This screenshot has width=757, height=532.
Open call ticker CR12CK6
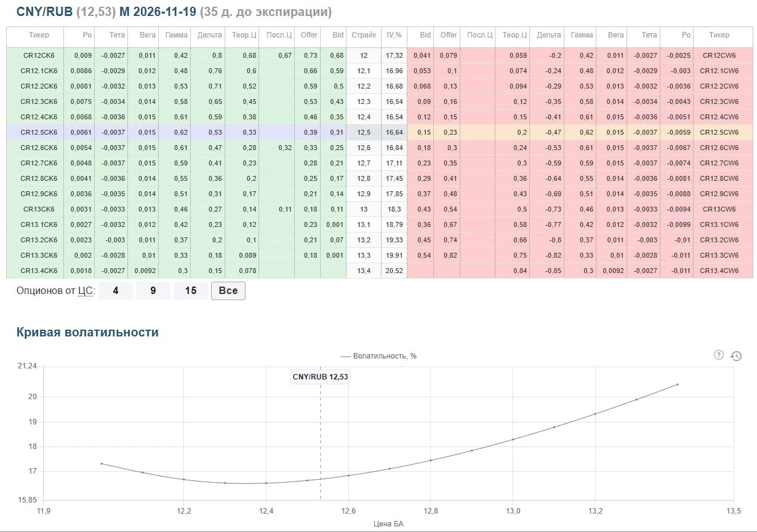point(39,55)
